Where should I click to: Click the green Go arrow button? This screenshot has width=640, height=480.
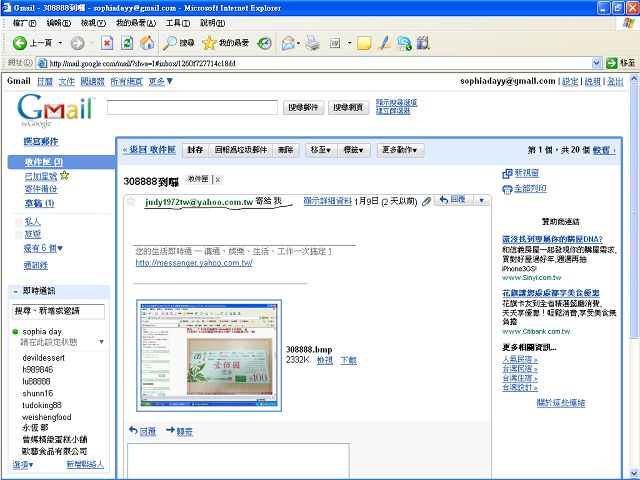pos(611,63)
